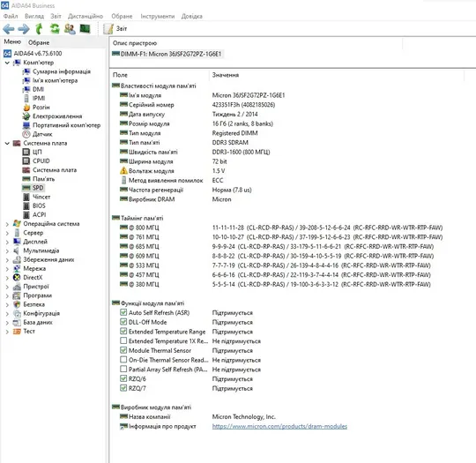Click the green monitor toolbar icon

click(85, 28)
